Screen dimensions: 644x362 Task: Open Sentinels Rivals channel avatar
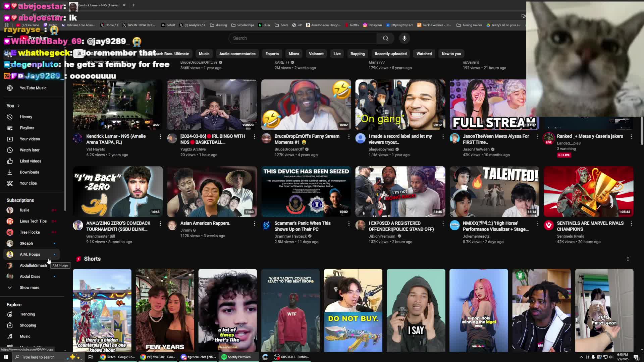pos(549,225)
